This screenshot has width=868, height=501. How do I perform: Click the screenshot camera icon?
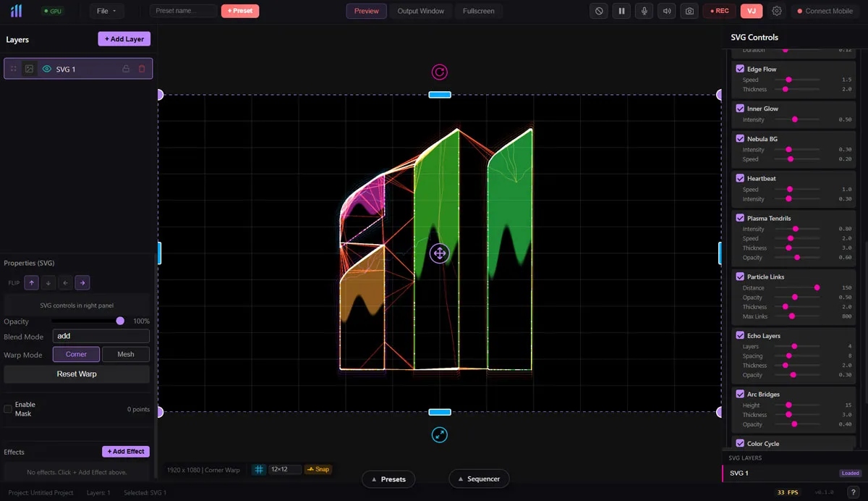pyautogui.click(x=689, y=11)
